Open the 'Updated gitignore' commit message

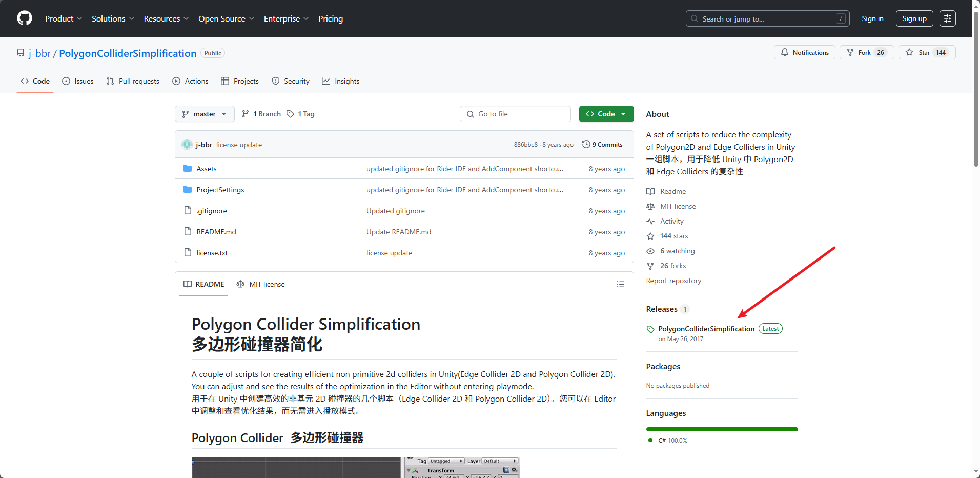(396, 211)
